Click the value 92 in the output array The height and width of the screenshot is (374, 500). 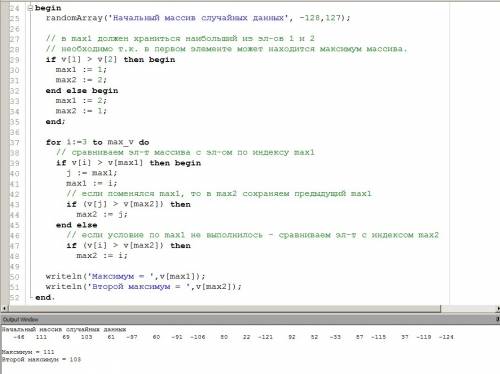coord(292,337)
